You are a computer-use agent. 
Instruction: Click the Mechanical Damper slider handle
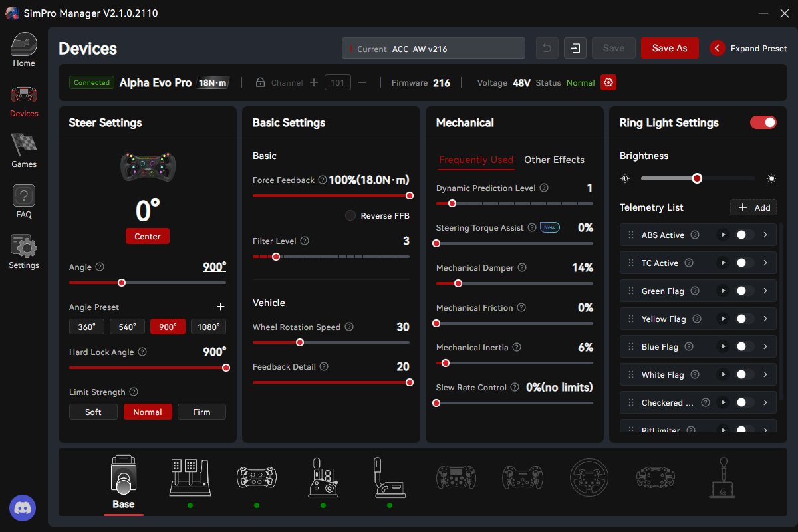(458, 283)
